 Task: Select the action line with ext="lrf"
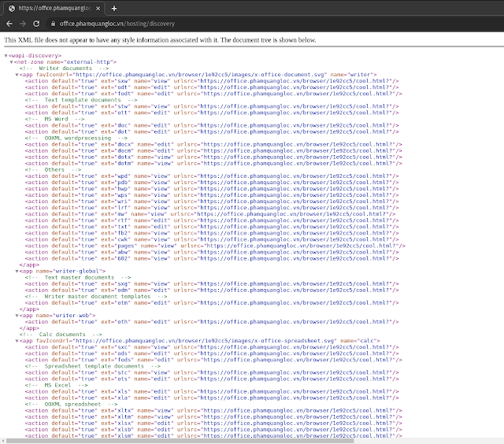click(212, 208)
